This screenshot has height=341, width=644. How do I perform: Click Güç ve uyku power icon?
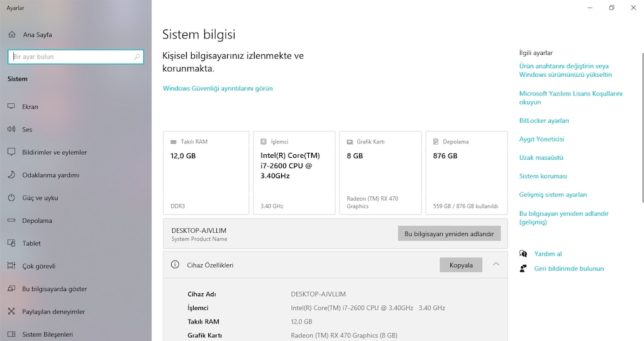pos(11,198)
